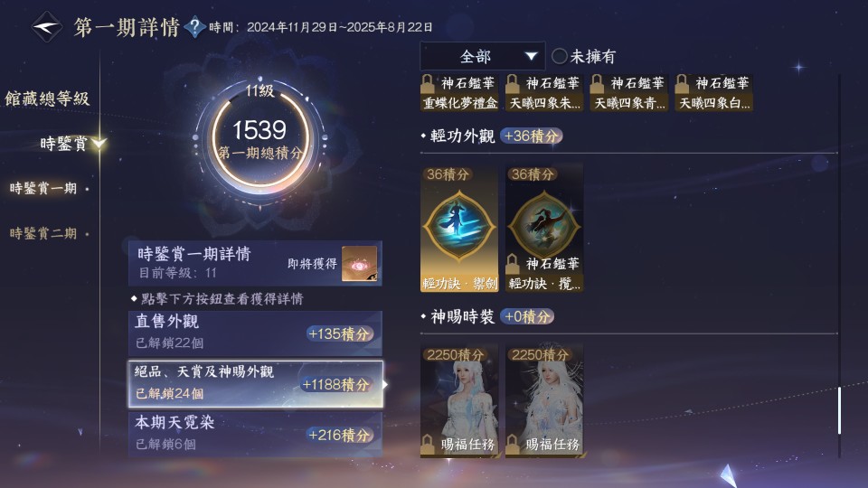Image resolution: width=868 pixels, height=488 pixels.
Task: Open 本期天霓染 details button
Action: click(x=255, y=435)
